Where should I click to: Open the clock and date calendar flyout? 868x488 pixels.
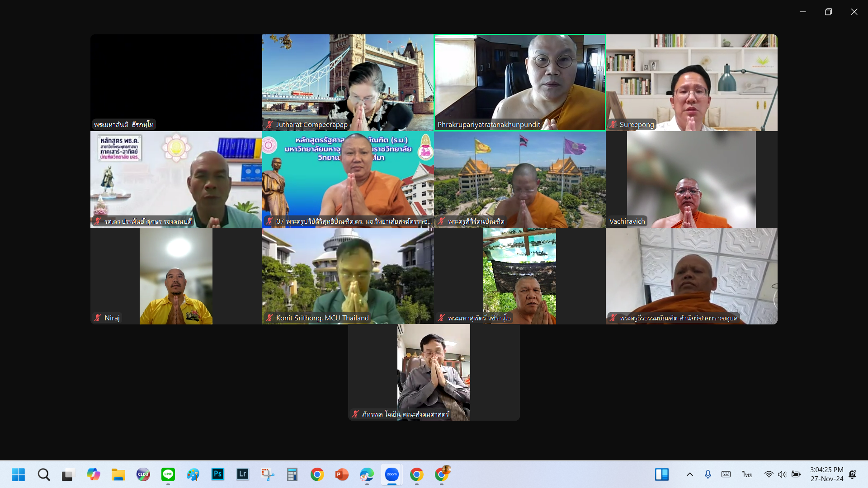826,474
